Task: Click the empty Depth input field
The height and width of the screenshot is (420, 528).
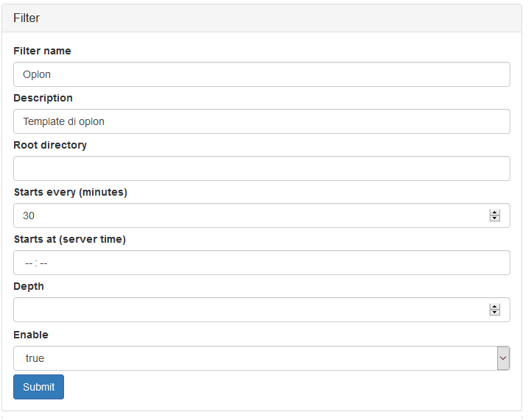Action: pos(261,310)
